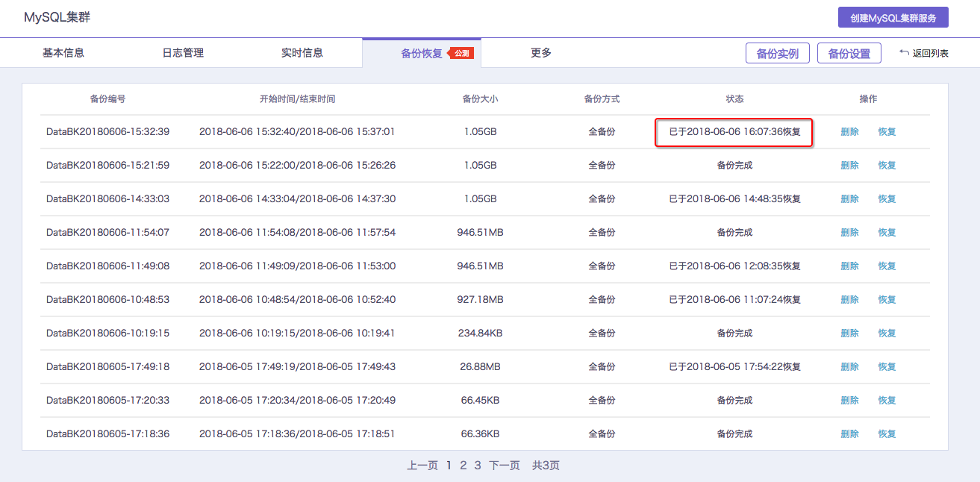The width and height of the screenshot is (980, 482).
Task: Jump to page 3 in pagination
Action: 478,466
